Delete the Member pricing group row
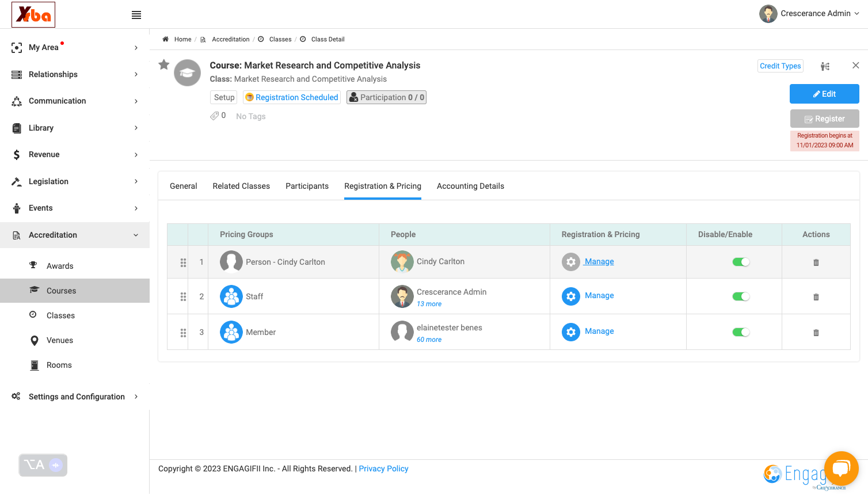Viewport: 868px width, 495px height. coord(816,333)
